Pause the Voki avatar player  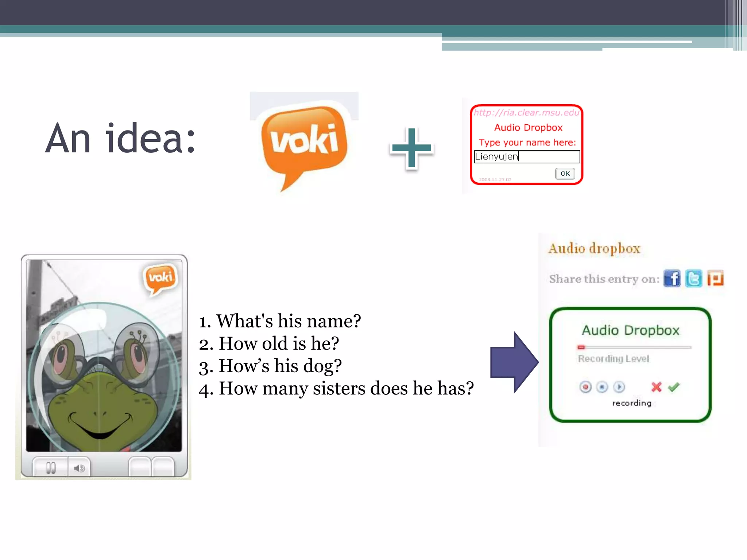(51, 468)
